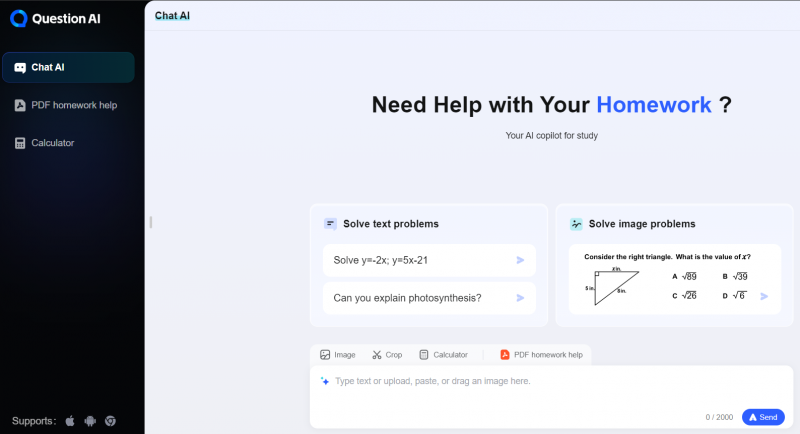This screenshot has height=434, width=800.
Task: Click the right triangle example image
Action: click(x=674, y=279)
